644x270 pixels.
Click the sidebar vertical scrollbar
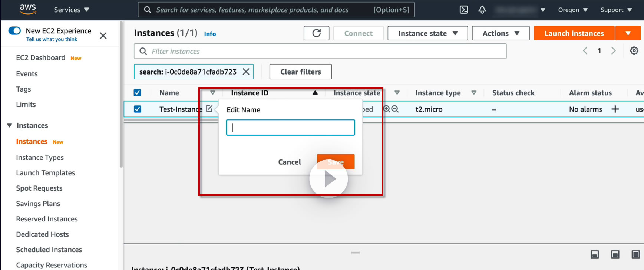click(x=121, y=94)
